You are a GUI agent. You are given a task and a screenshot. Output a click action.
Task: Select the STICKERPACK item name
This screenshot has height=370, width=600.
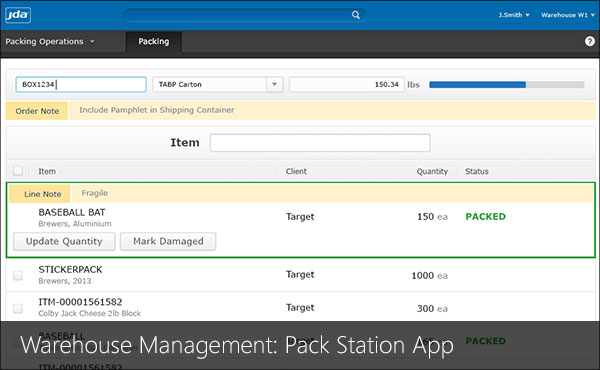click(70, 270)
